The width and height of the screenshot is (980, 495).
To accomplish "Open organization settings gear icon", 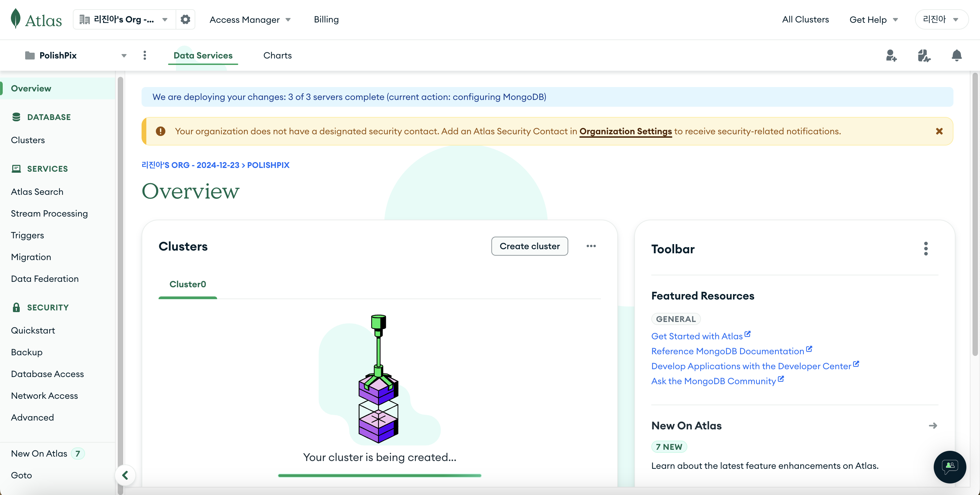I will (185, 19).
